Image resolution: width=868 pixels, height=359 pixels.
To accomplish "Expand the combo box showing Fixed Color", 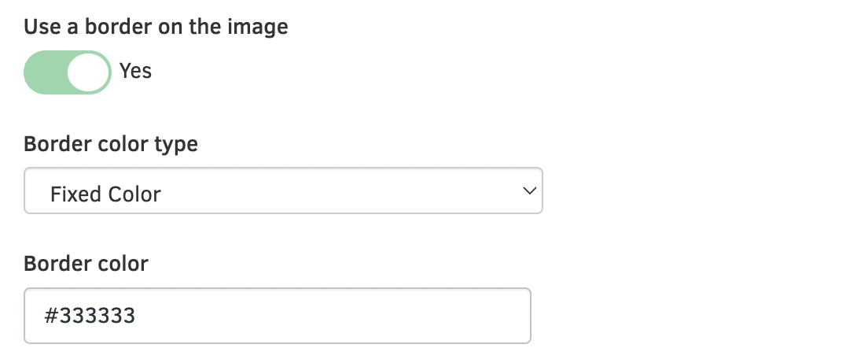I will pos(283,191).
